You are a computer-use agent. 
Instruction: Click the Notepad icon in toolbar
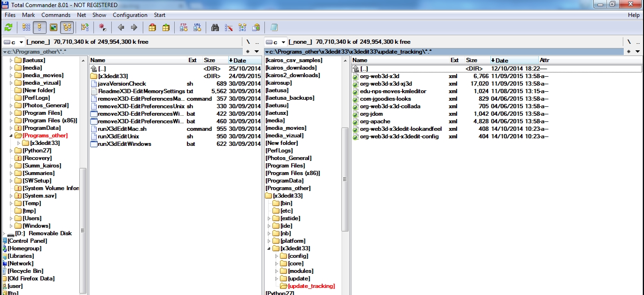(274, 27)
